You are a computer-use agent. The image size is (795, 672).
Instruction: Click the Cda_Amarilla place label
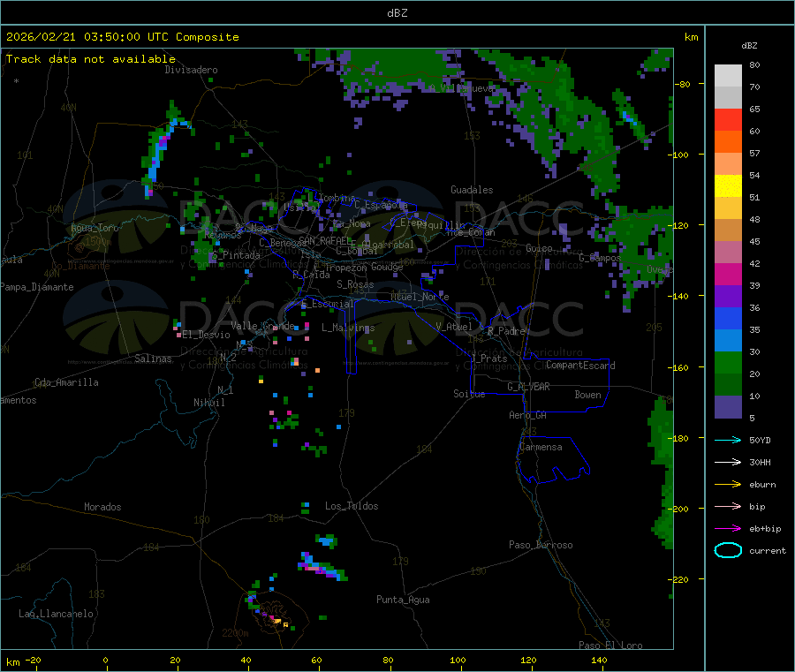66,382
